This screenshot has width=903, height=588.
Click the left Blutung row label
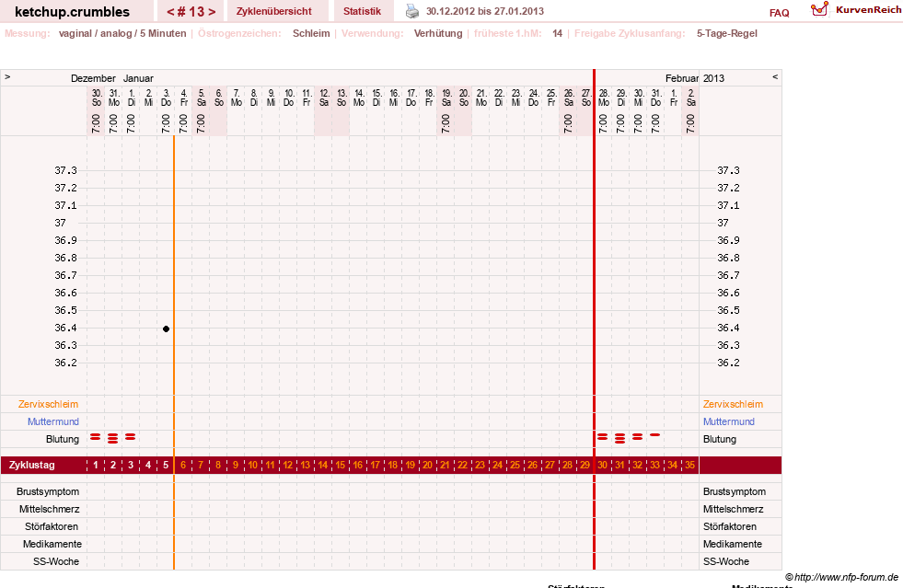pyautogui.click(x=63, y=439)
